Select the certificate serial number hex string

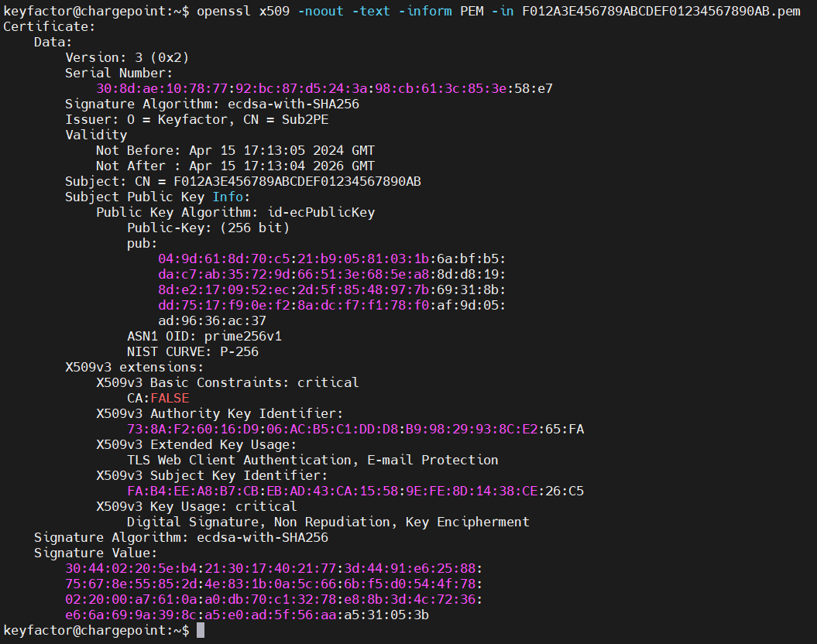pos(324,88)
